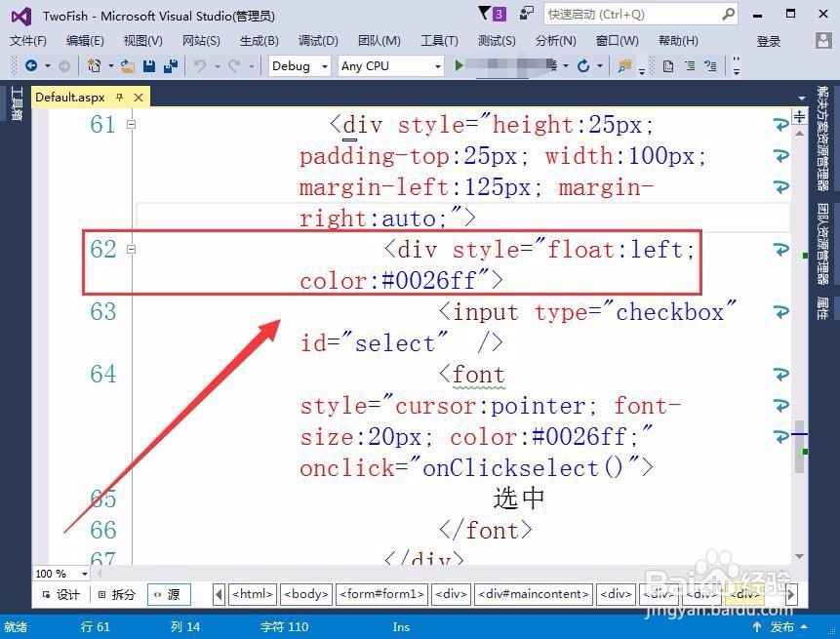This screenshot has width=840, height=639.
Task: Click the Navigate Backward toolbar icon
Action: click(x=31, y=66)
